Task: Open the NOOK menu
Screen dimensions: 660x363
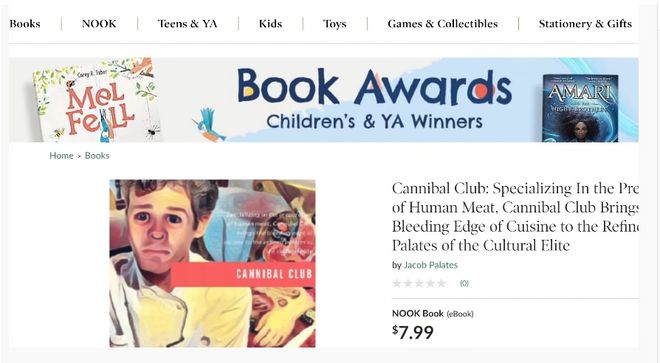Action: click(x=99, y=24)
